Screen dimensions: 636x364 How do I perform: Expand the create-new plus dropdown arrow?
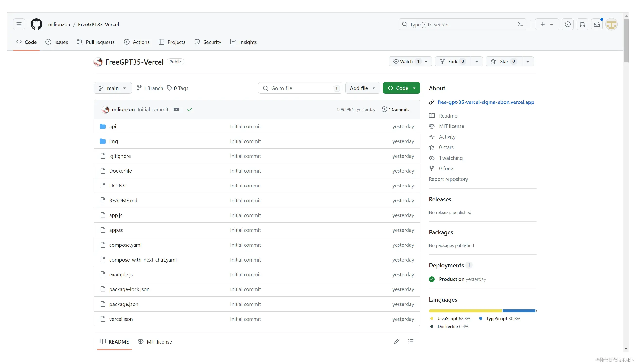(551, 25)
